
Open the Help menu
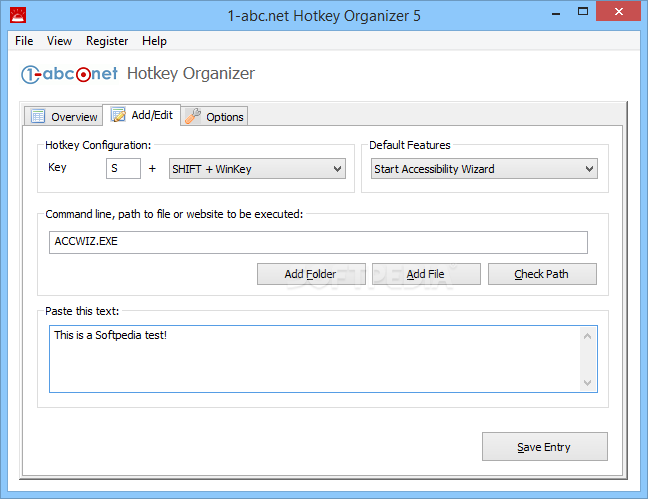(x=154, y=41)
